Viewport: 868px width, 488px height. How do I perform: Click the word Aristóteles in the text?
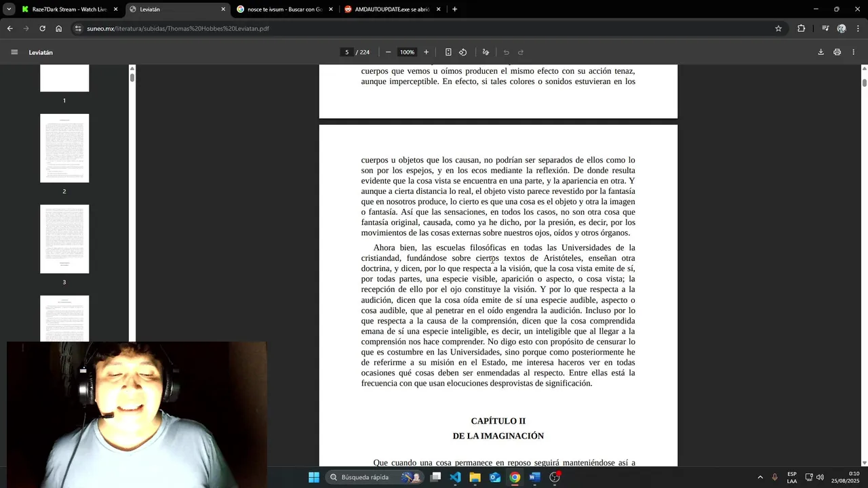point(563,258)
